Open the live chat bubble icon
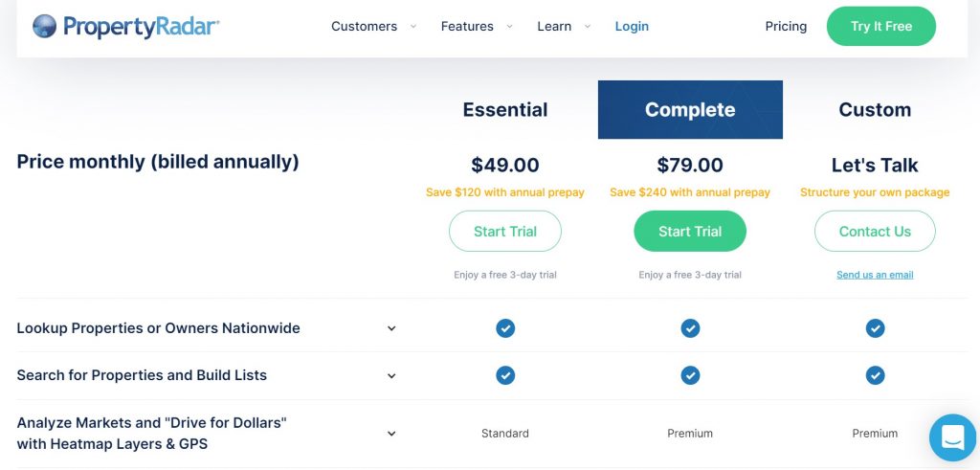 pyautogui.click(x=952, y=437)
